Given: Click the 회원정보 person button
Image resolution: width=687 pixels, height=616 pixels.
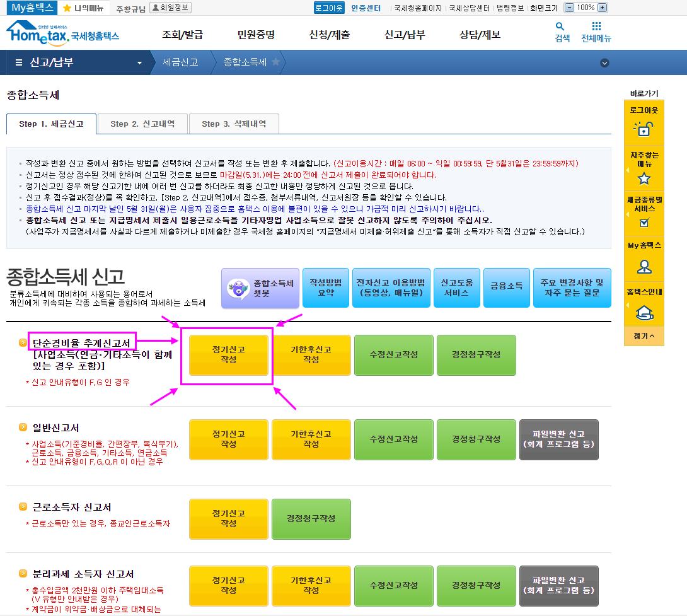Looking at the screenshot, I should point(170,8).
